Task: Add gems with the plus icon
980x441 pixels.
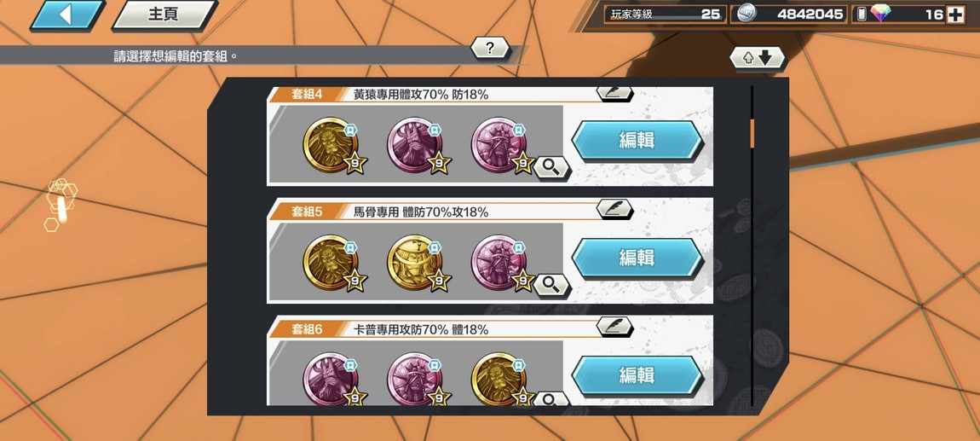Action: (955, 15)
